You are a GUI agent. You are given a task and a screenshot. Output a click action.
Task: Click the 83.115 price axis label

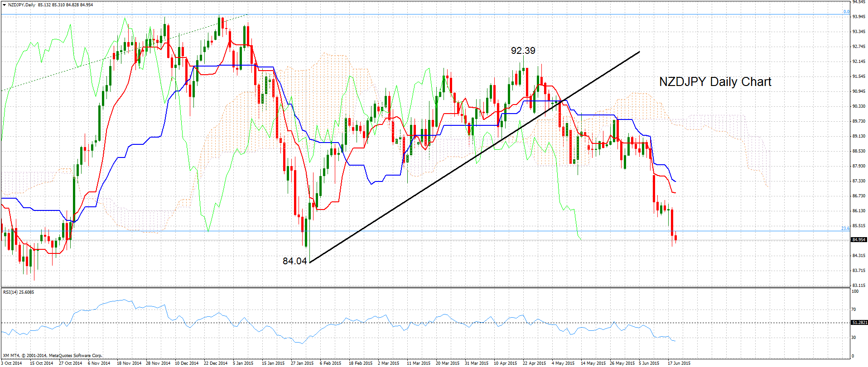[859, 286]
